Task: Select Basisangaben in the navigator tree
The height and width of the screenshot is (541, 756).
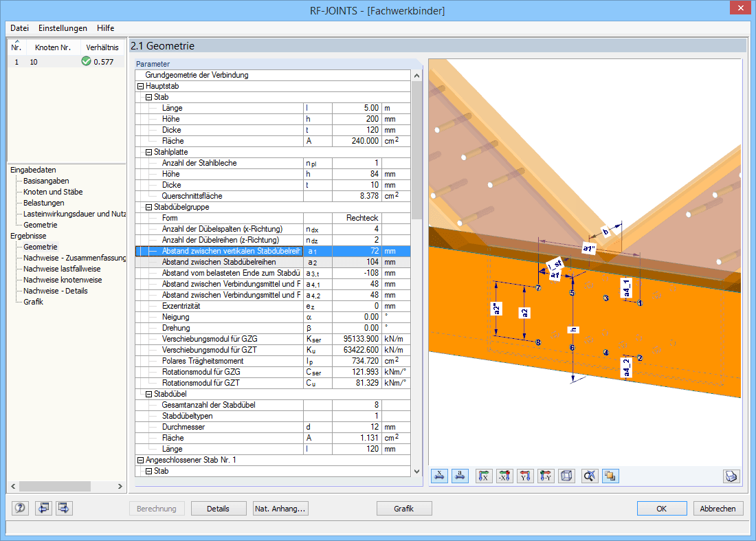Action: coord(46,181)
